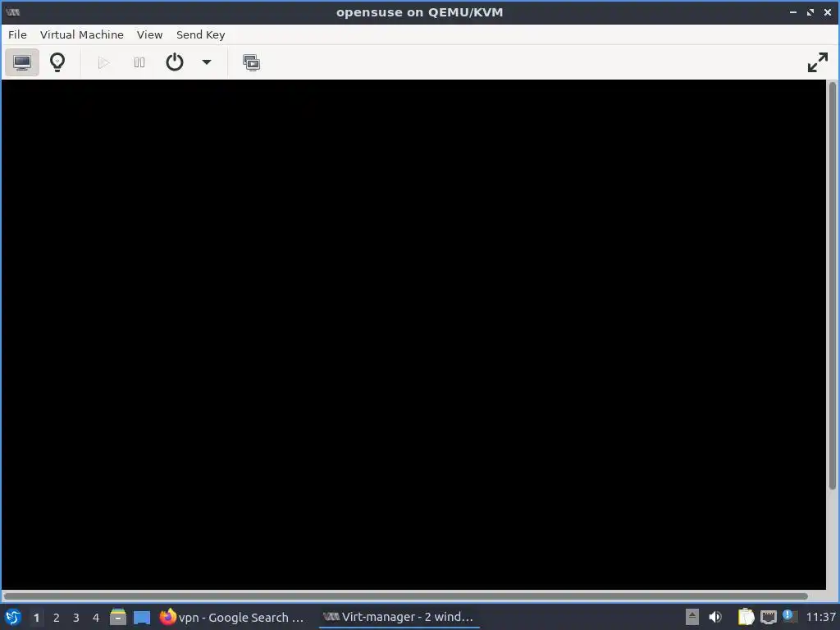Open the network connection tray icon
The image size is (840, 630).
point(768,617)
